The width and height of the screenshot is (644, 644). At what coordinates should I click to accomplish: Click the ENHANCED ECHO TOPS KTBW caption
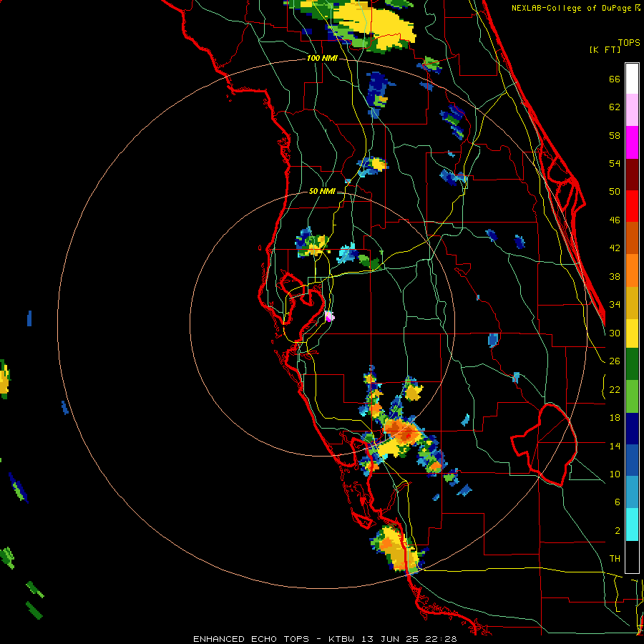click(325, 639)
